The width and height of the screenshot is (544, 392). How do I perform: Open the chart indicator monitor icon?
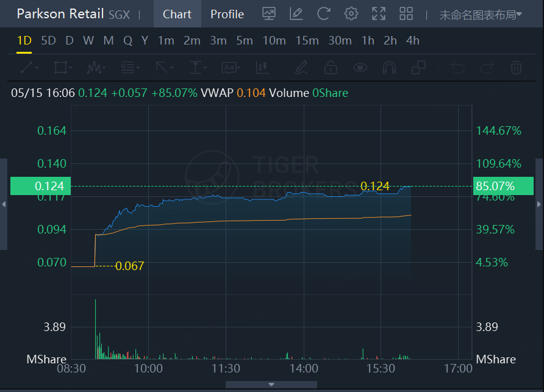coord(269,14)
